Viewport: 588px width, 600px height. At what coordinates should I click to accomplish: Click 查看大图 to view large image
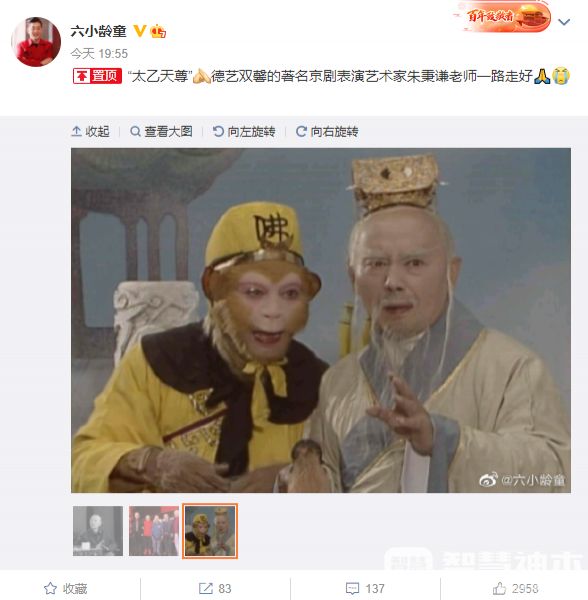click(161, 132)
